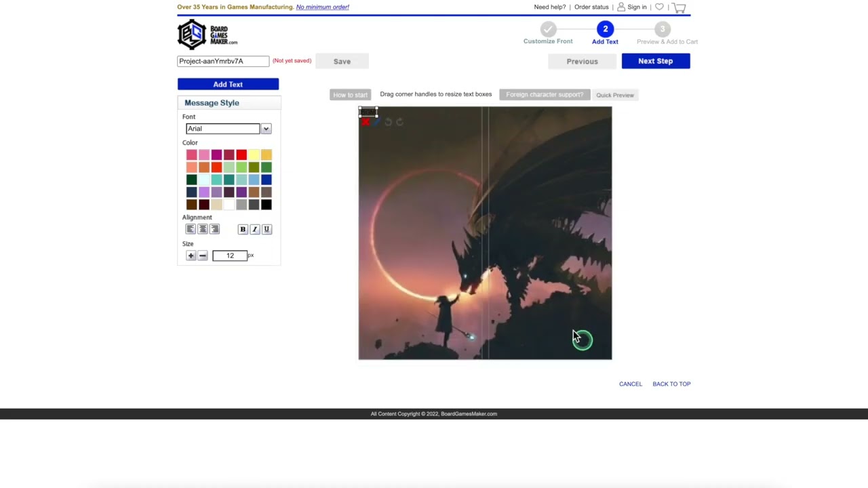Image resolution: width=868 pixels, height=488 pixels.
Task: Click the Sign in link
Action: coord(637,7)
